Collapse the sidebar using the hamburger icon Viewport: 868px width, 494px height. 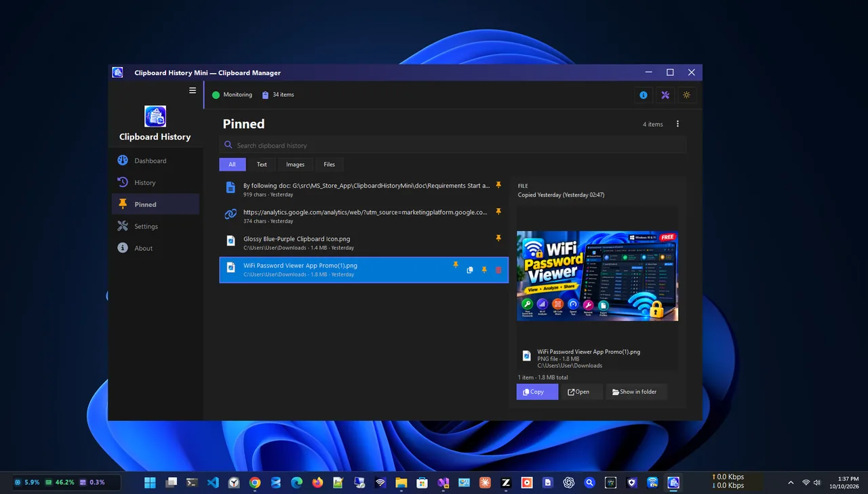pyautogui.click(x=193, y=90)
